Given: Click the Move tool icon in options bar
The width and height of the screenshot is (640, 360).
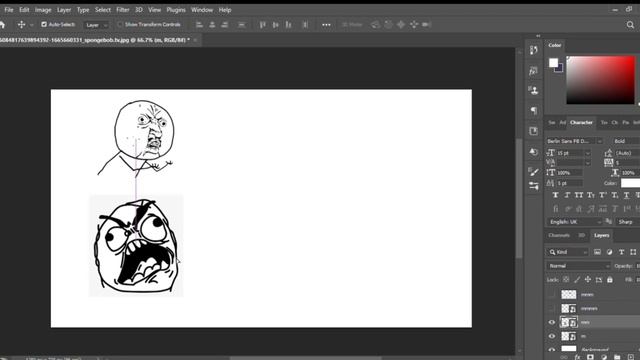Looking at the screenshot, I should pyautogui.click(x=21, y=25).
